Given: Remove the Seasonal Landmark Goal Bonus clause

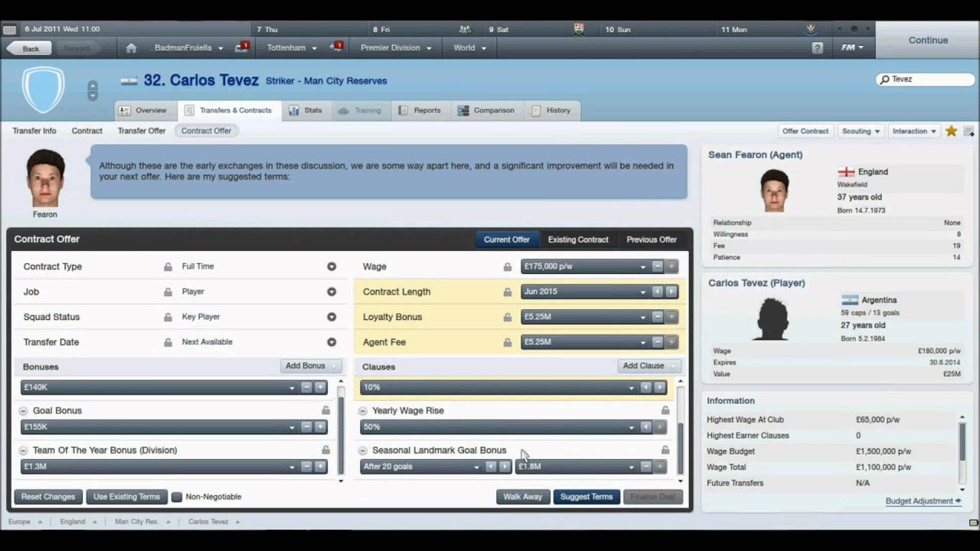Looking at the screenshot, I should click(363, 451).
